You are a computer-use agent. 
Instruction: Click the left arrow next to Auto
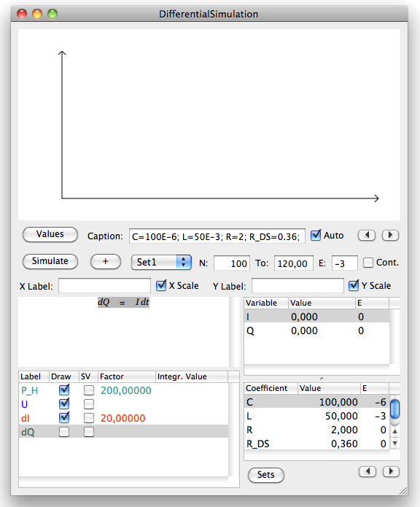pyautogui.click(x=367, y=235)
